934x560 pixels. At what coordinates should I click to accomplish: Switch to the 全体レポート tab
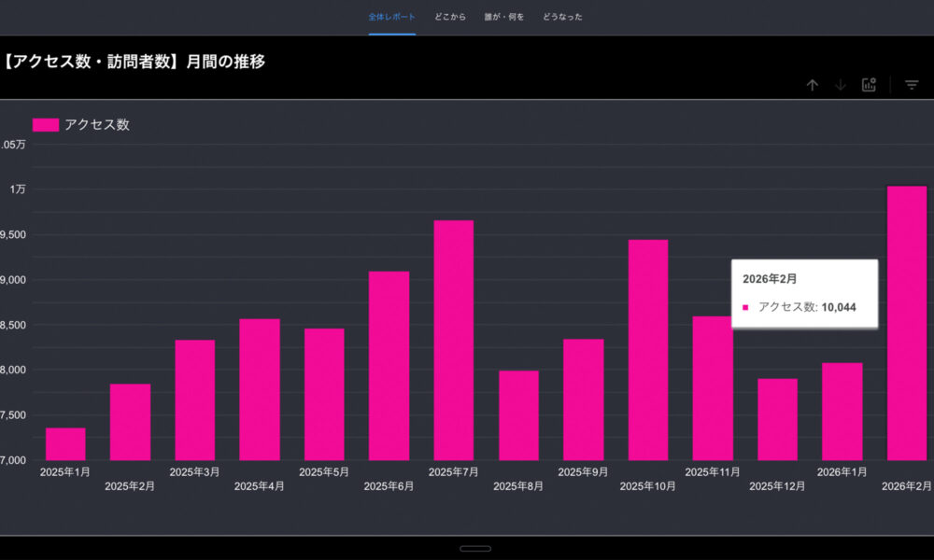(x=392, y=17)
